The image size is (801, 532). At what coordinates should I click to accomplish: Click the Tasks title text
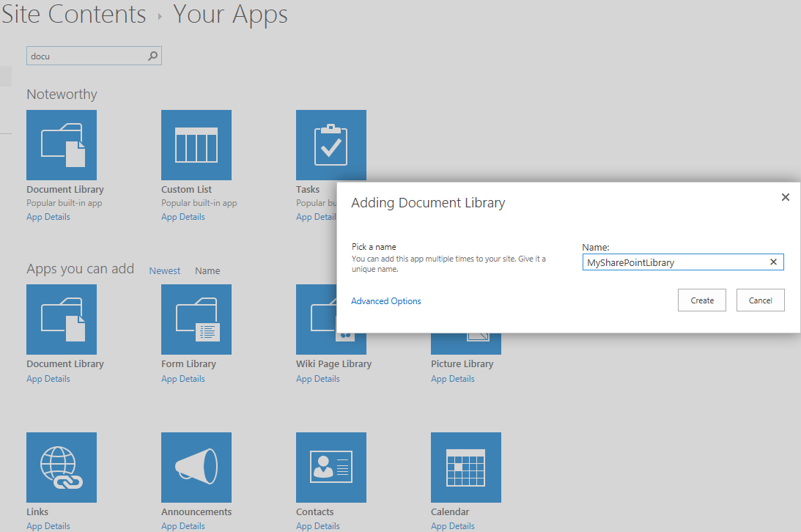308,189
